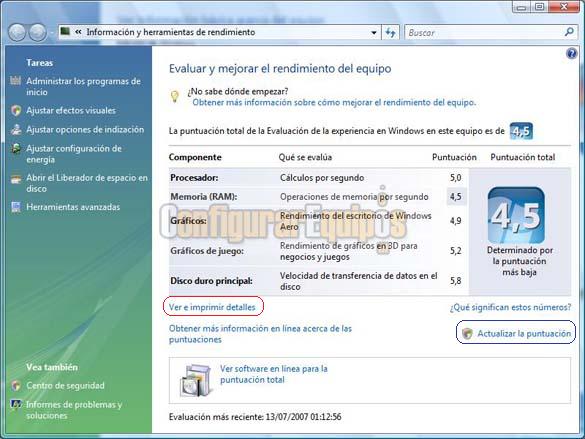Click Actualizar la puntuación button
Viewport: 585px width, 439px height.
click(x=516, y=333)
